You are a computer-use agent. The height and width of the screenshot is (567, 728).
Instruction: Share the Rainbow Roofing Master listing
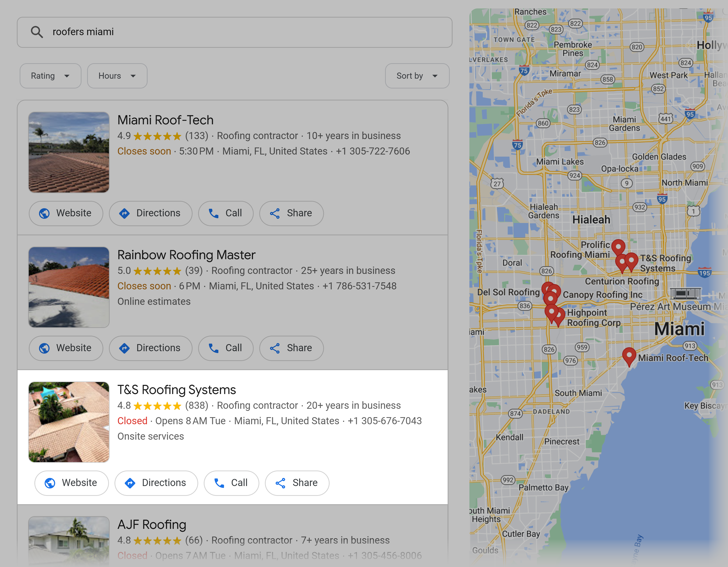pos(291,348)
